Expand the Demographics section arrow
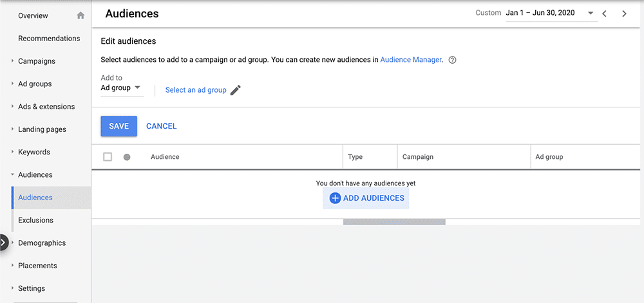Screen dimensions: 644x303 (12, 243)
